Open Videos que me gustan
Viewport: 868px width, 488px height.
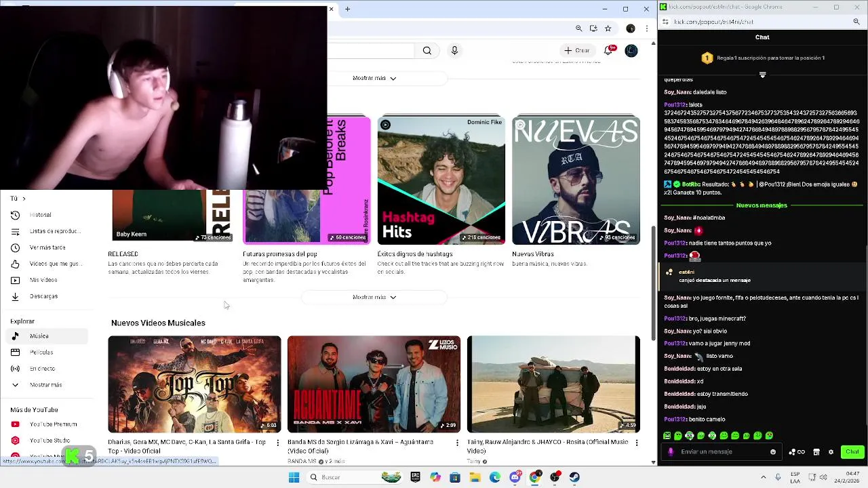coord(48,264)
